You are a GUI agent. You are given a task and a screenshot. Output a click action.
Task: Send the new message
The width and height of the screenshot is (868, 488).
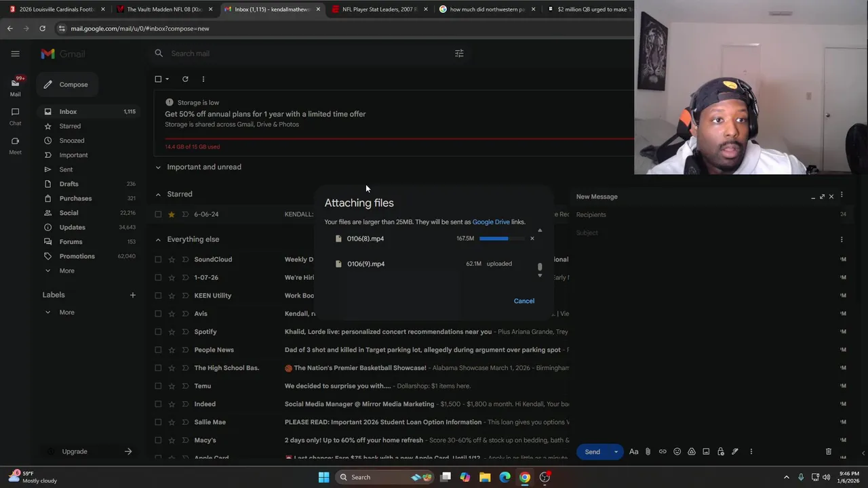pyautogui.click(x=593, y=452)
